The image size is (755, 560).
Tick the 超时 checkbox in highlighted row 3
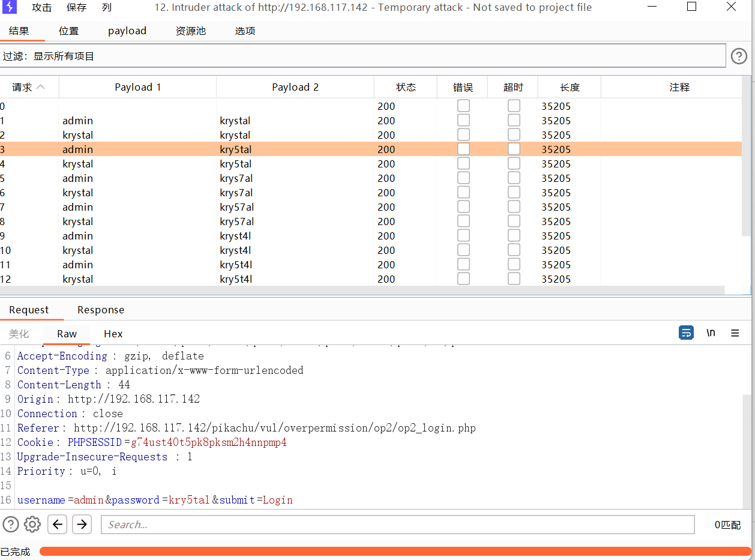514,149
